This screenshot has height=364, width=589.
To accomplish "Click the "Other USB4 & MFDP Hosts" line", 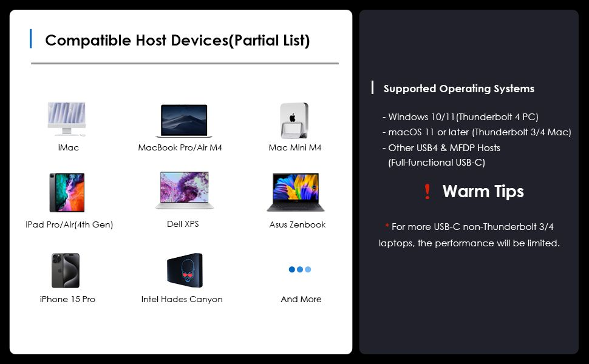I will click(441, 147).
